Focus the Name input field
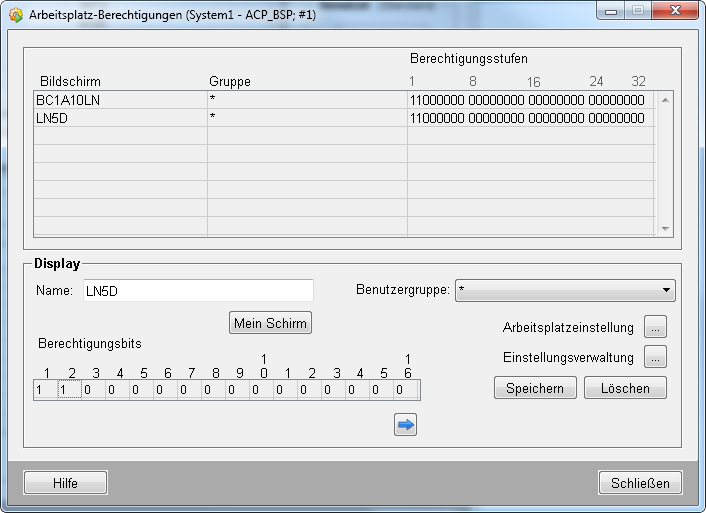This screenshot has width=706, height=513. click(197, 291)
